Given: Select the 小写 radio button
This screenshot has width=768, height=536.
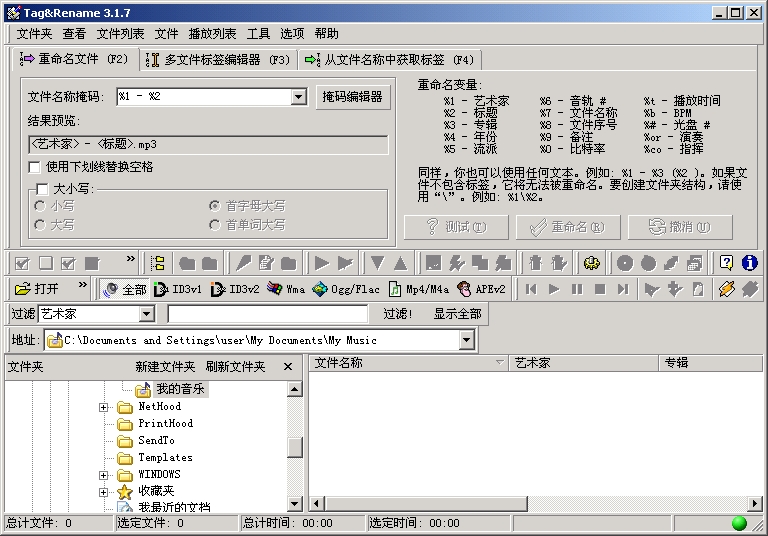Looking at the screenshot, I should click(x=40, y=206).
